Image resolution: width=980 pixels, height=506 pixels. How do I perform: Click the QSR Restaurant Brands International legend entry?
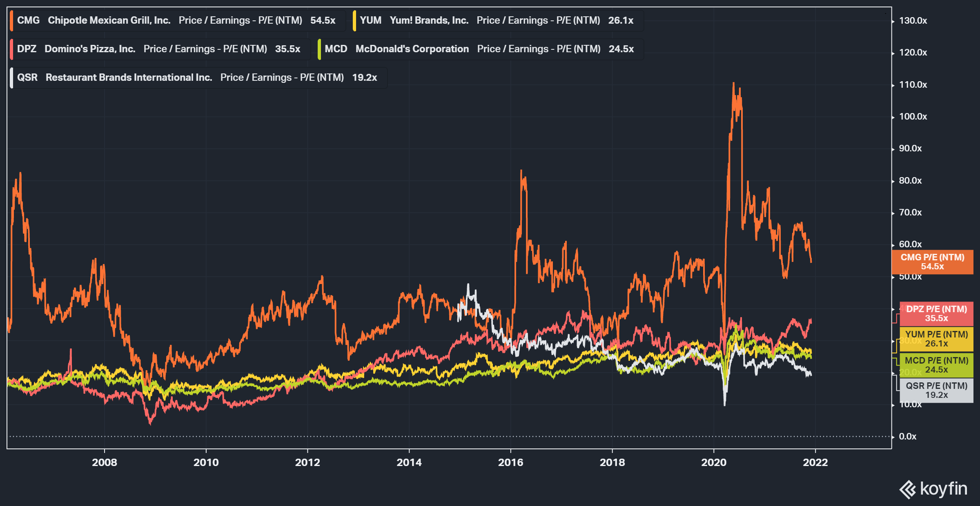pos(198,78)
